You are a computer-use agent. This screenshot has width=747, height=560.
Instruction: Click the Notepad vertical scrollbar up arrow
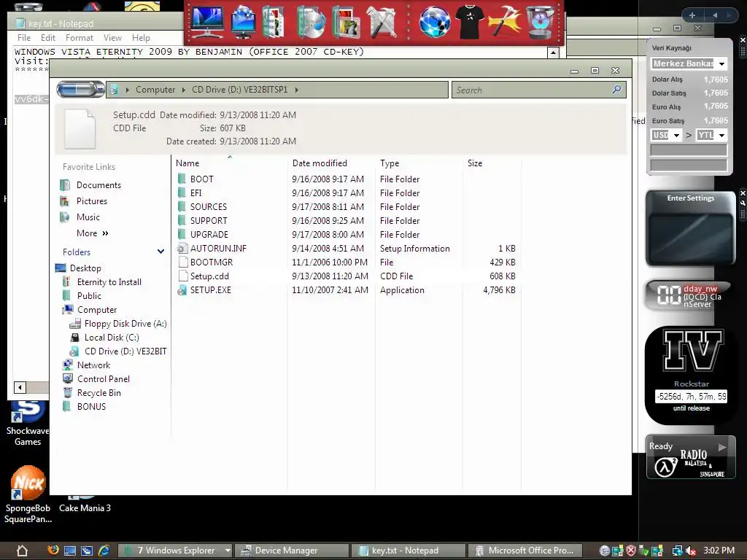(x=553, y=52)
